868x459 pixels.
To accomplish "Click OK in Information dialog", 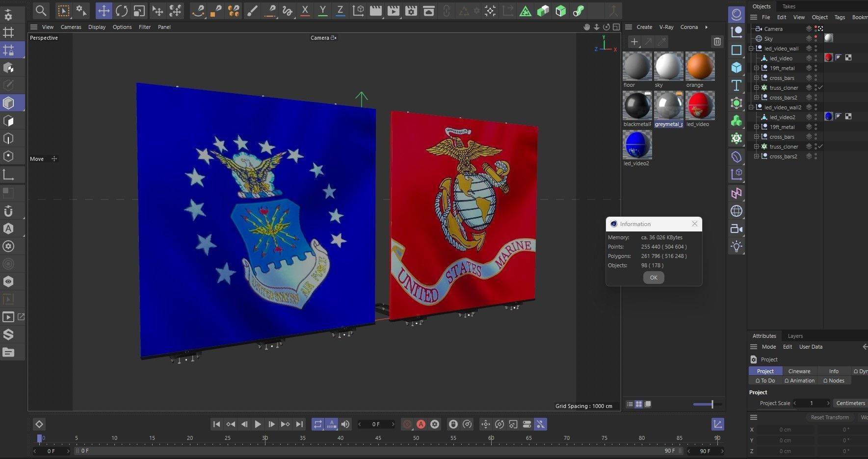I will click(x=654, y=278).
